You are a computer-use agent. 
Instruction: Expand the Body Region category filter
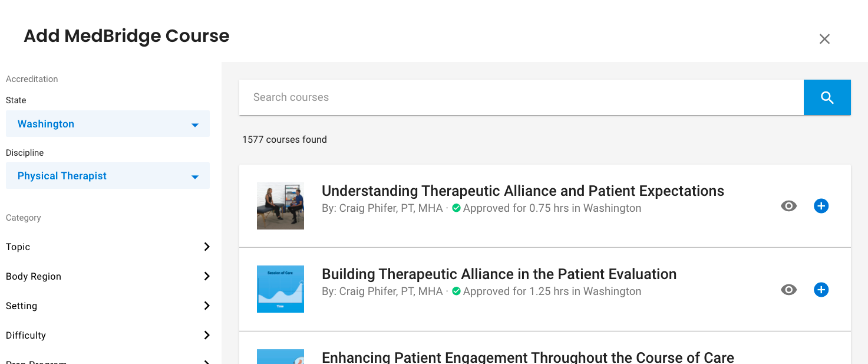click(x=108, y=276)
